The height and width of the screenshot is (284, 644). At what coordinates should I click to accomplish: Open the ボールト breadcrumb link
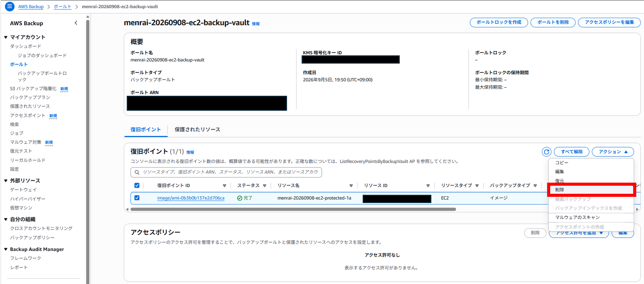(x=62, y=7)
